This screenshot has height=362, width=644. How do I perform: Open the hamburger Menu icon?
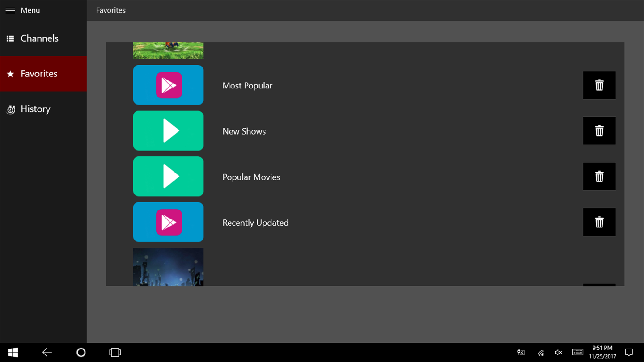(10, 10)
